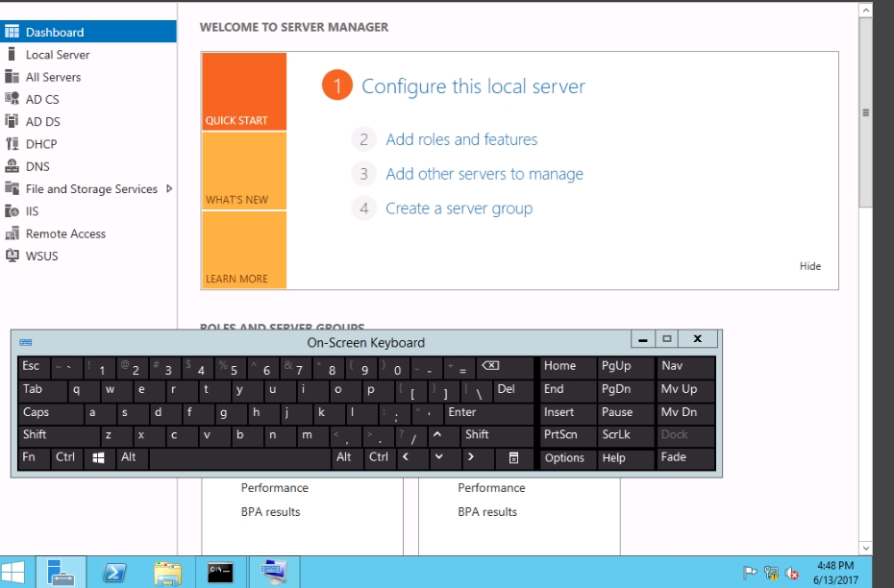894x588 pixels.
Task: Click the PrtScn key
Action: pos(568,435)
